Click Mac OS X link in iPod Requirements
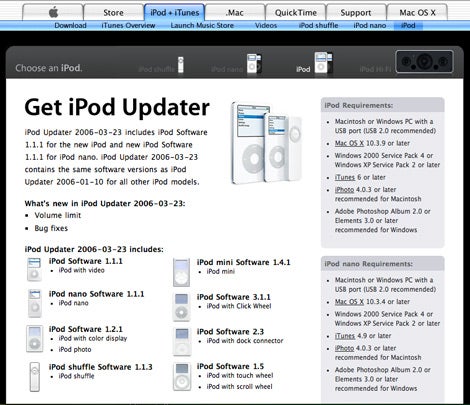The width and height of the screenshot is (470, 405). [349, 143]
